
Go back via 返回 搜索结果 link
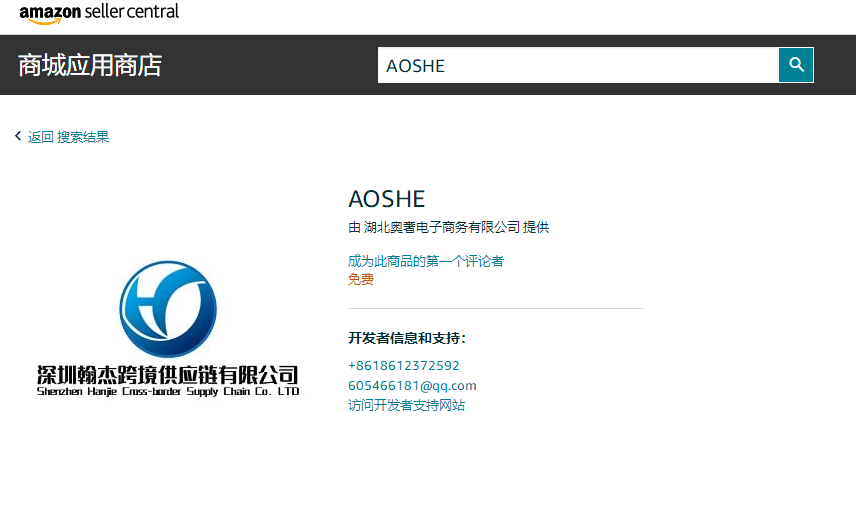[x=68, y=137]
